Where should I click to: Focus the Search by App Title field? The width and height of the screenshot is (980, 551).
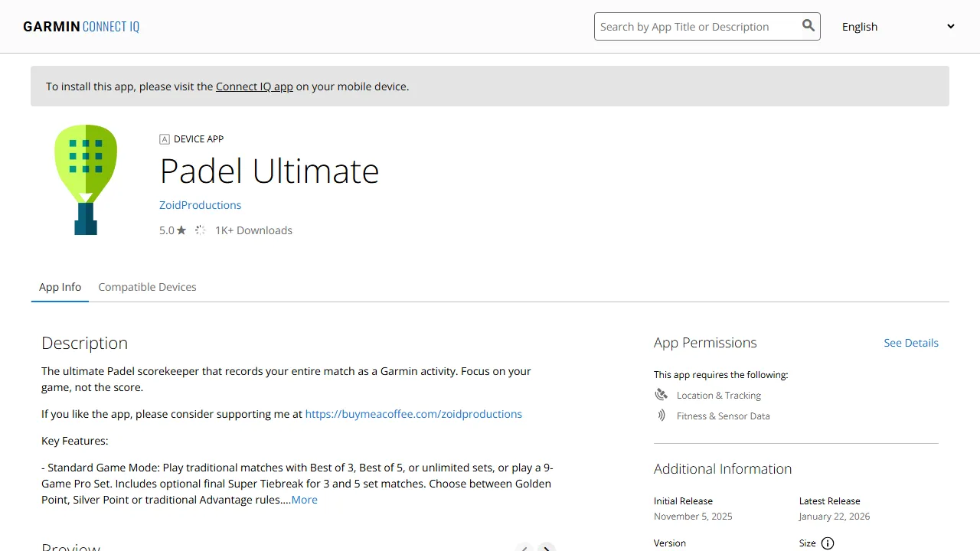pos(695,27)
